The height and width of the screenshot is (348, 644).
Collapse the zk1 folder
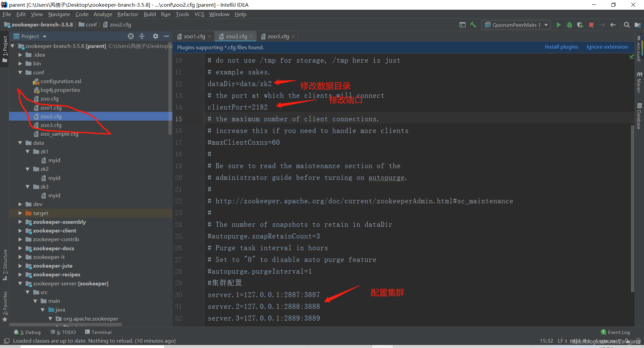[28, 151]
